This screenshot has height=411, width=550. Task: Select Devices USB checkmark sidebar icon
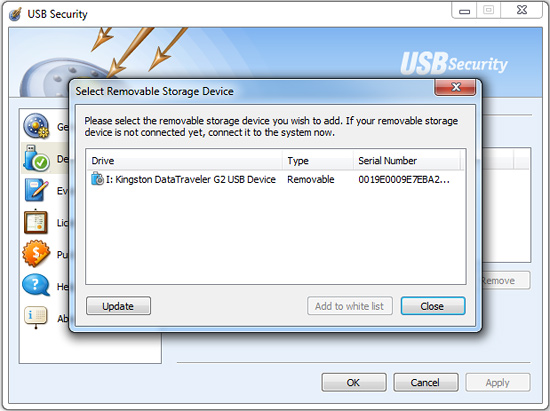[36, 158]
